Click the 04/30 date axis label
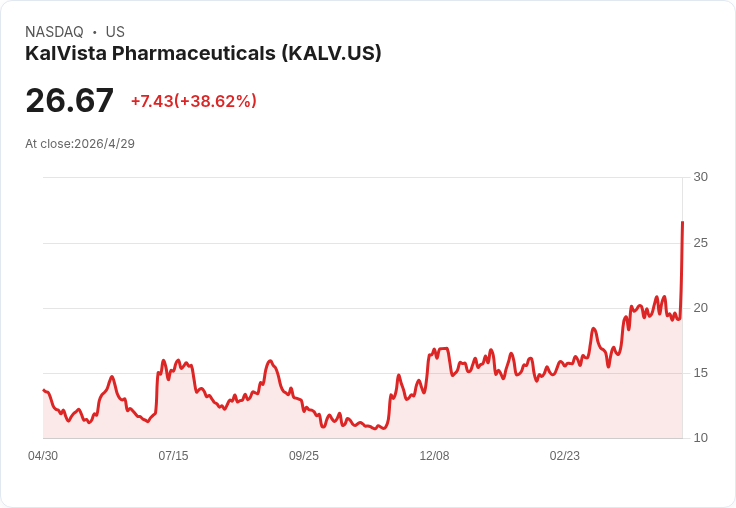Image resolution: width=736 pixels, height=508 pixels. (x=43, y=456)
